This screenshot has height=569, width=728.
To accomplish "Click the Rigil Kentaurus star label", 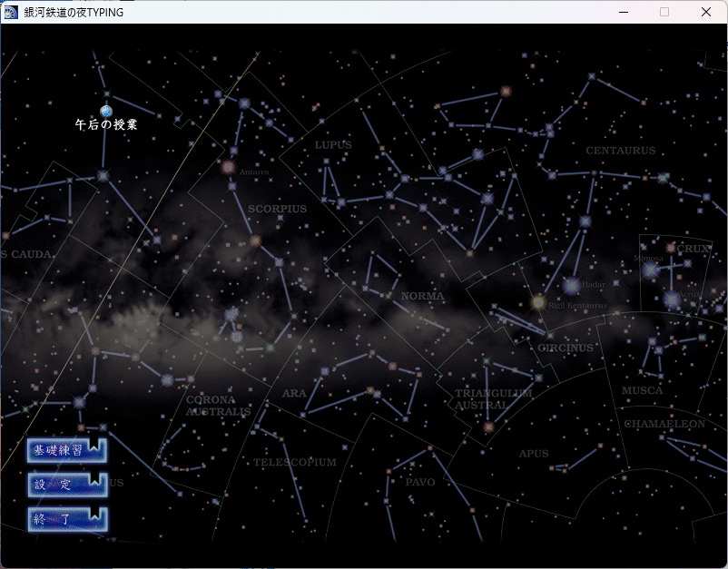I will click(577, 306).
